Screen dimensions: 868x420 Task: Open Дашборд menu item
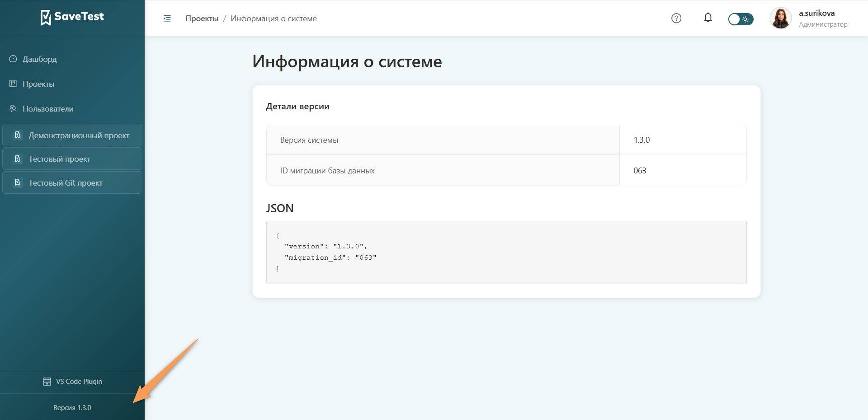pyautogui.click(x=40, y=59)
